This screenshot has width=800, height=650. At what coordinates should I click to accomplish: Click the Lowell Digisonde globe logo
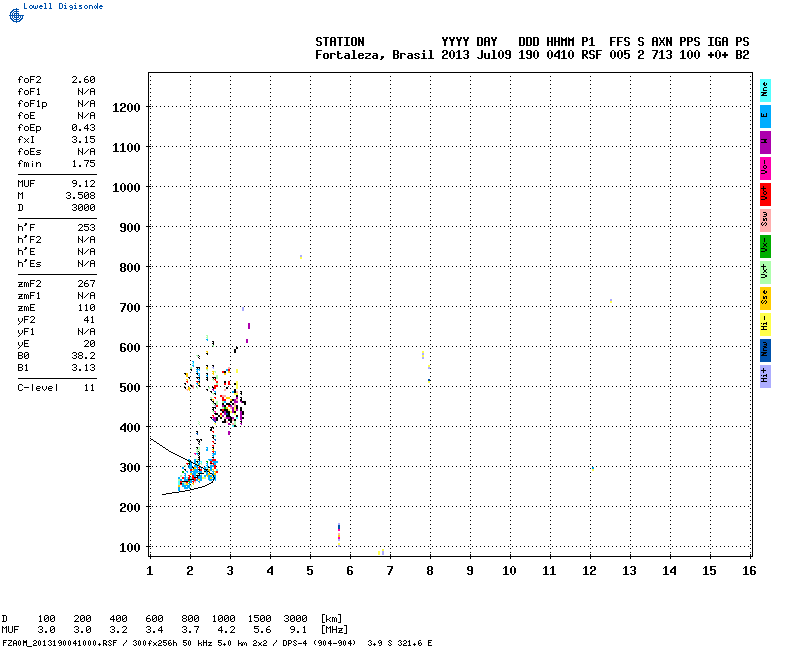(16, 16)
